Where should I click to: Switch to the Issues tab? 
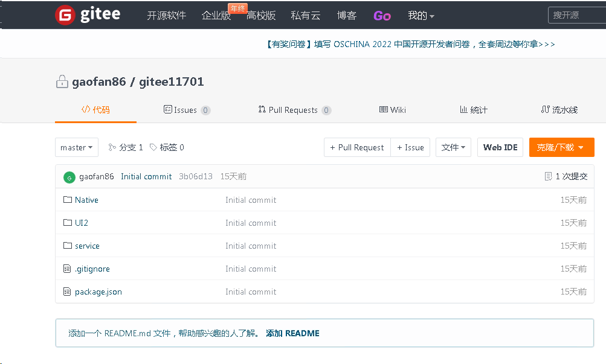coord(186,110)
